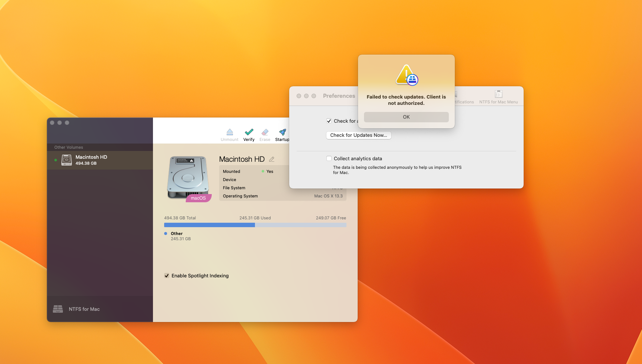Click the '494.38 GB Total' label

180,218
